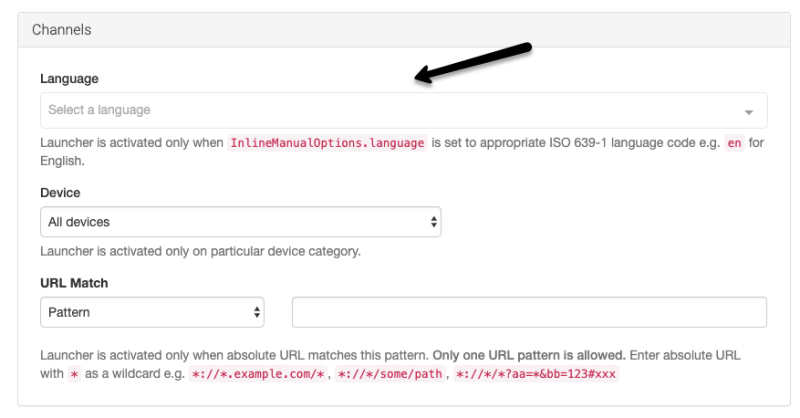This screenshot has width=800, height=418.
Task: Click the single asterisk wildcard code snippet
Action: (74, 374)
